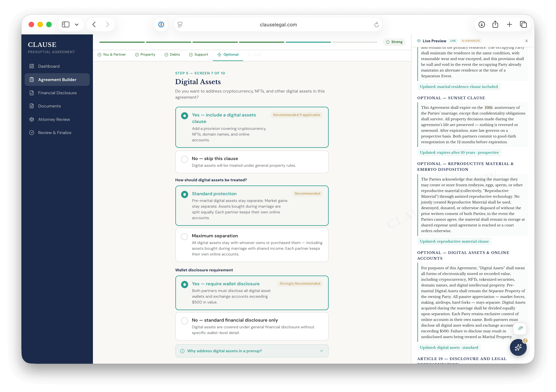Click the share icon in browser toolbar

click(x=495, y=24)
